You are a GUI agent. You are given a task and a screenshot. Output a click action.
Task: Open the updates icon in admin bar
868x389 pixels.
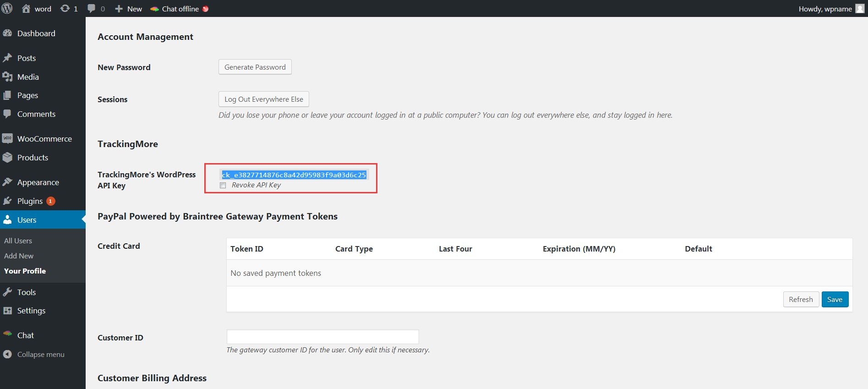click(65, 9)
